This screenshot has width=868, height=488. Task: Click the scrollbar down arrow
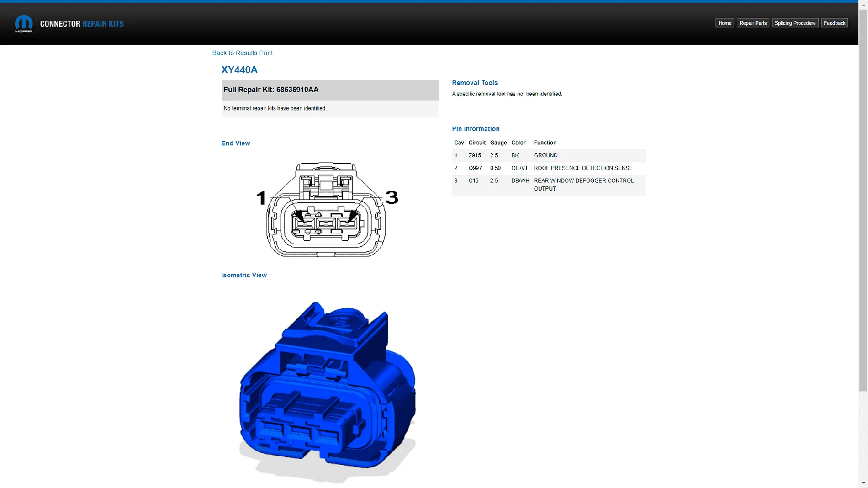(x=863, y=483)
